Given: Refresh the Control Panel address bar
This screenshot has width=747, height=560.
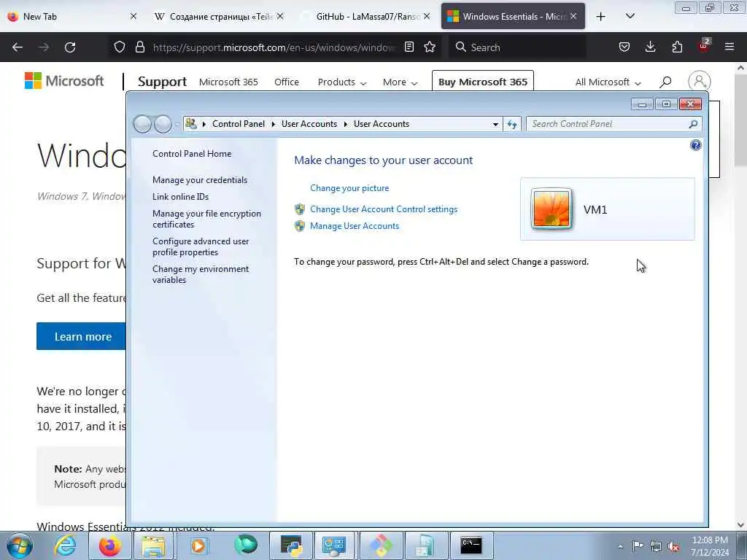Looking at the screenshot, I should [512, 124].
